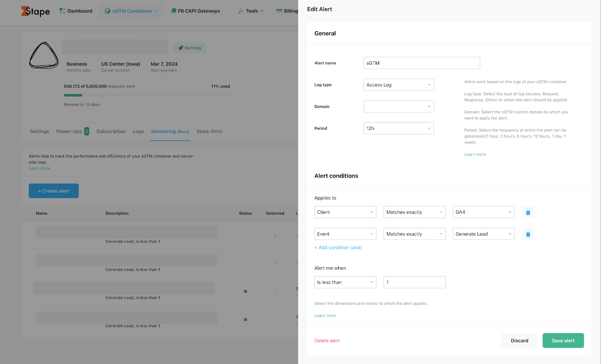Image resolution: width=601 pixels, height=364 pixels.
Task: Select the Dashboard icon in the navigation
Action: pyautogui.click(x=62, y=11)
